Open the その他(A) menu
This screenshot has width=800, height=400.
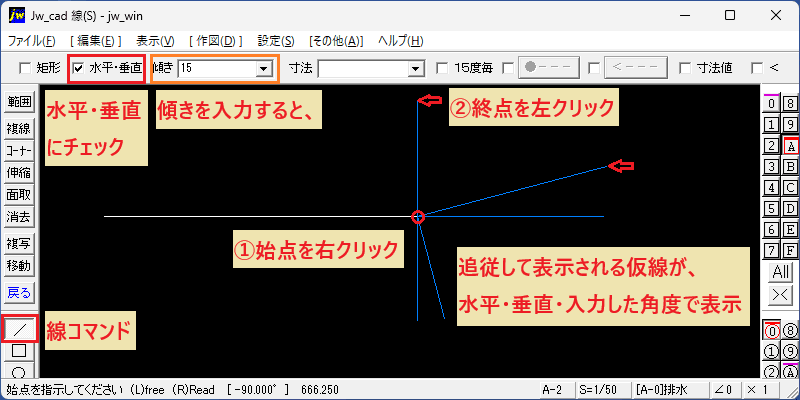click(x=336, y=41)
